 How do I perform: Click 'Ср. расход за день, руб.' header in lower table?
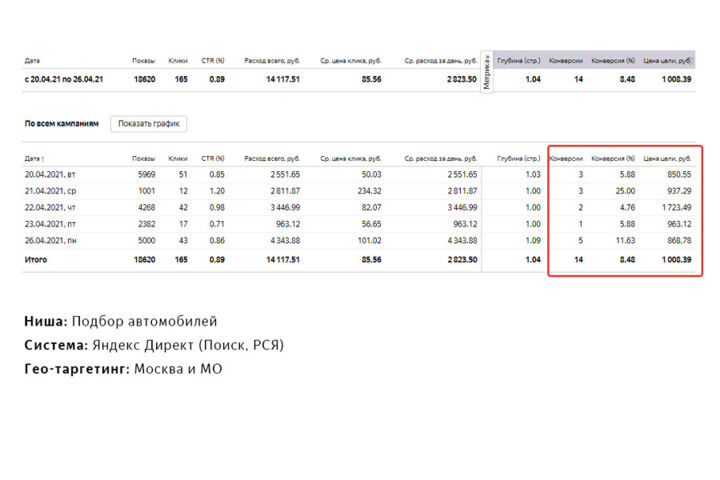(x=441, y=158)
